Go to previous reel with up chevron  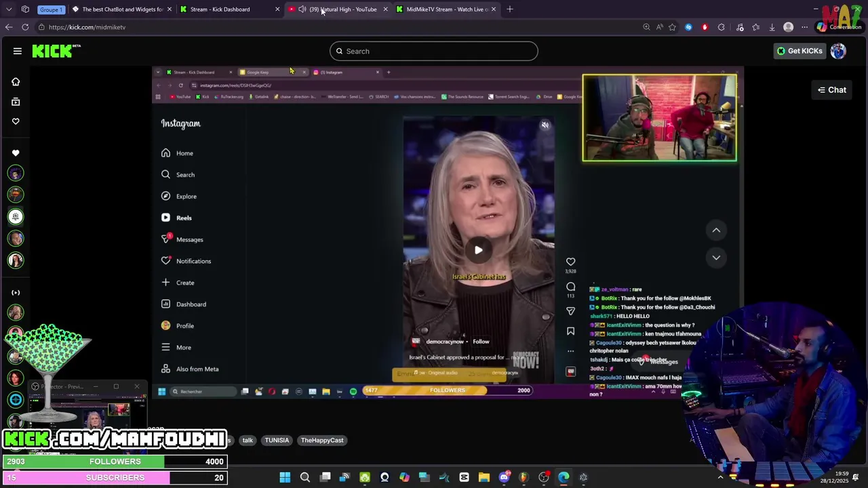(x=716, y=230)
